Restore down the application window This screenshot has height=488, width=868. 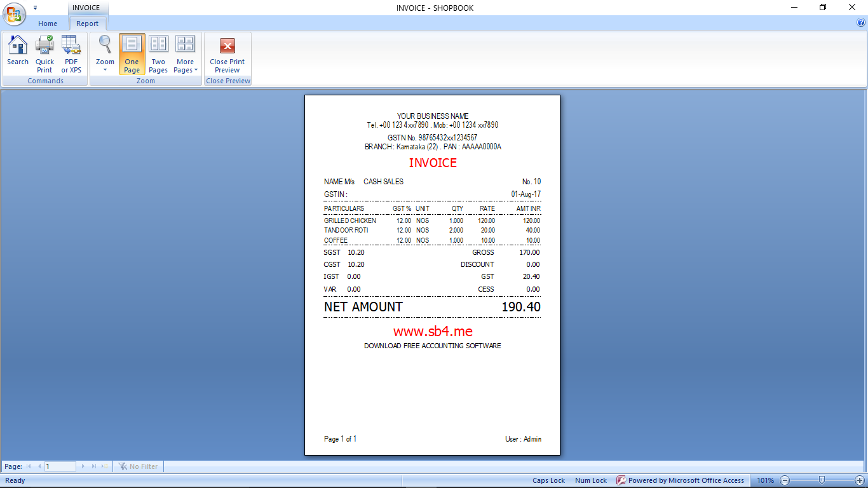pos(823,7)
